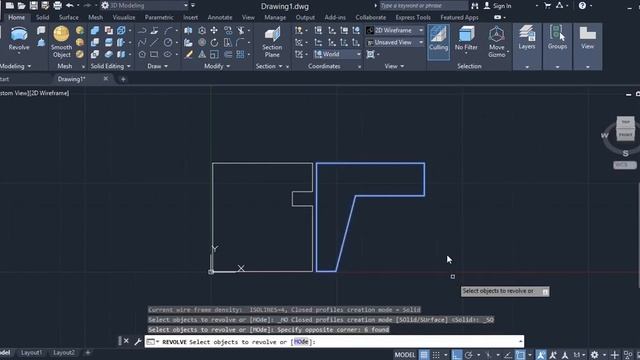
Task: Click the Erase modify tool
Action: tap(188, 54)
